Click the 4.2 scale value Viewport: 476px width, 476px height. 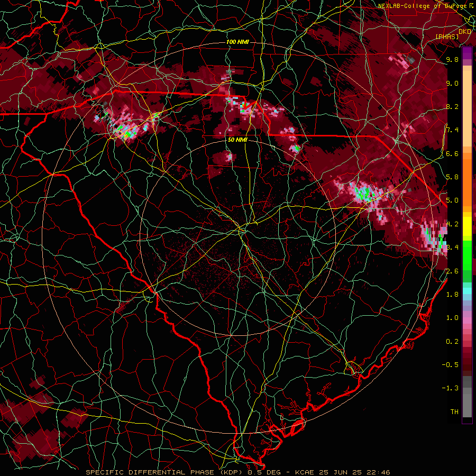pos(452,224)
